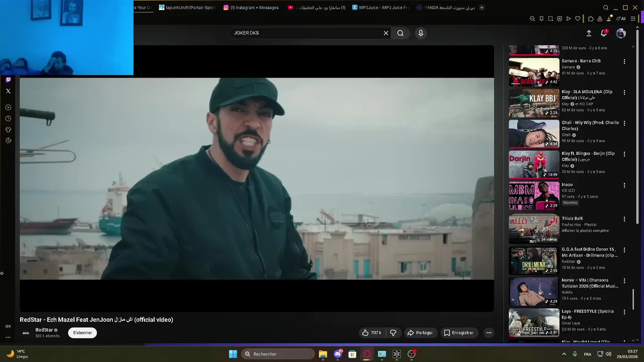Image resolution: width=644 pixels, height=362 pixels.
Task: Open options menu for G.G.A Drillmena
Action: pos(624,250)
